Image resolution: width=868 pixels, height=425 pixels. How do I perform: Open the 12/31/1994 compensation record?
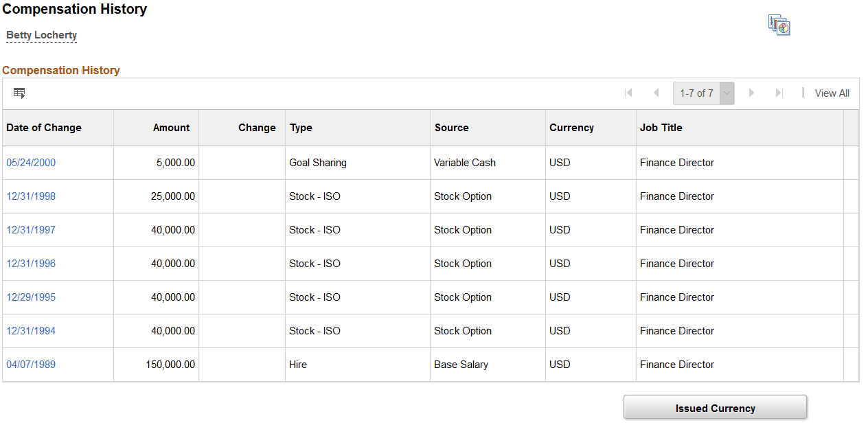[31, 331]
